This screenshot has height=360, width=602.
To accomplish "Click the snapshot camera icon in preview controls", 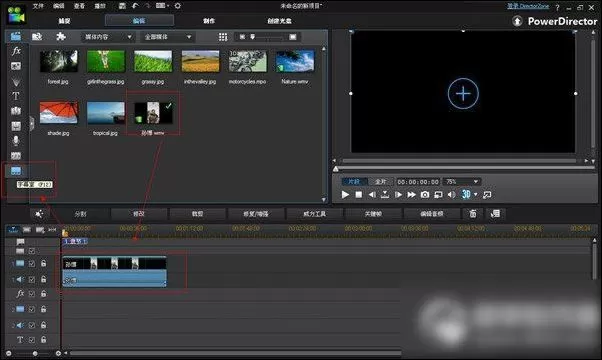I will click(425, 195).
